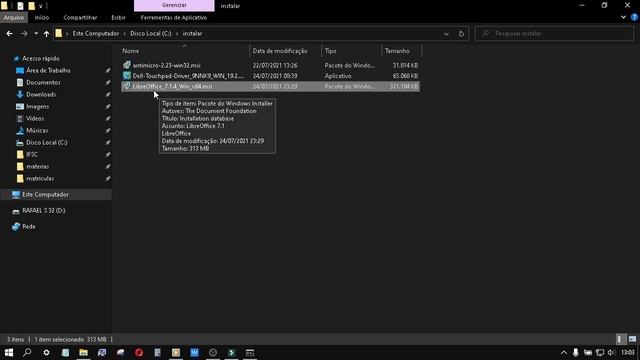Open Downloads in the sidebar

pyautogui.click(x=41, y=94)
